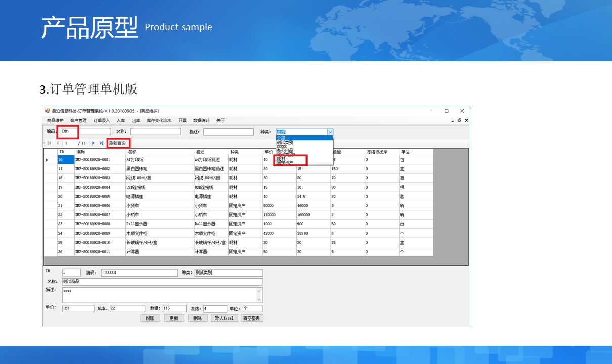
Task: Click the 描述 text area containing test
Action: pos(162,295)
